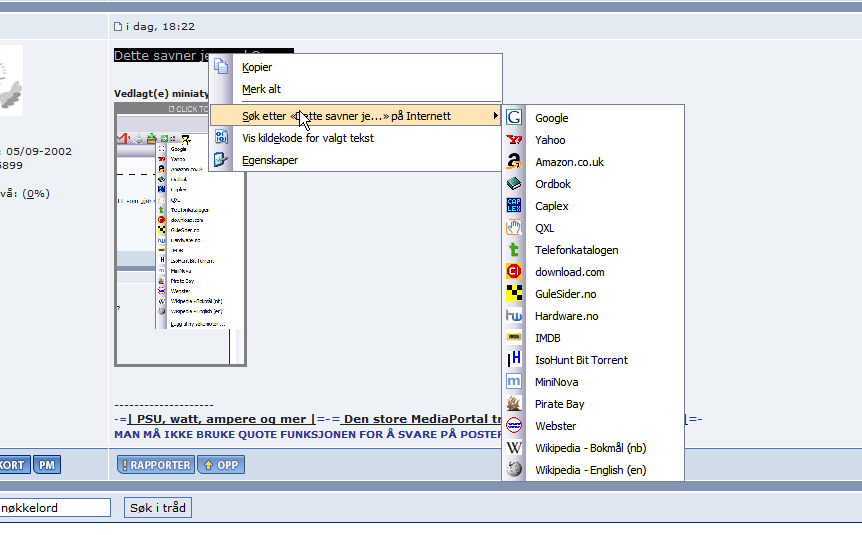Select Hardware.no search entry
This screenshot has height=535, width=862.
coord(593,316)
